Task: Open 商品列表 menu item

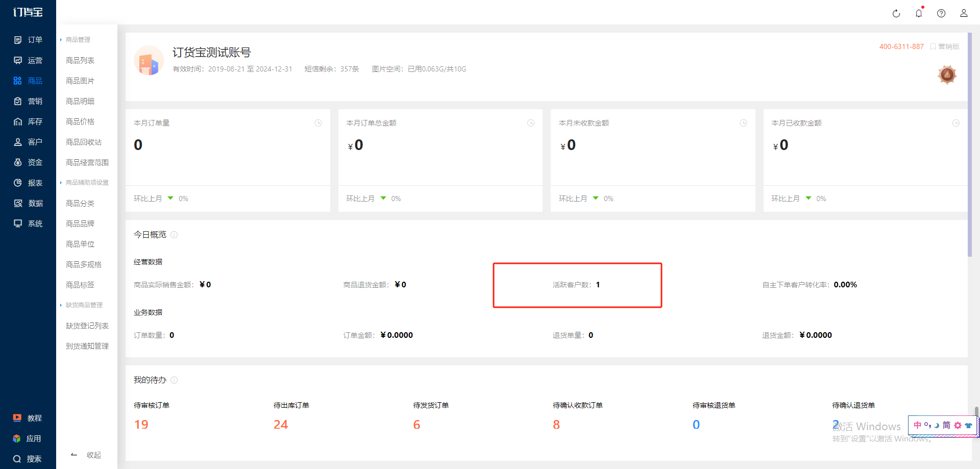Action: 80,60
